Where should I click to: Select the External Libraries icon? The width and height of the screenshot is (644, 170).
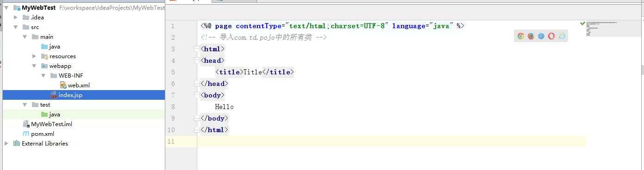[x=17, y=144]
